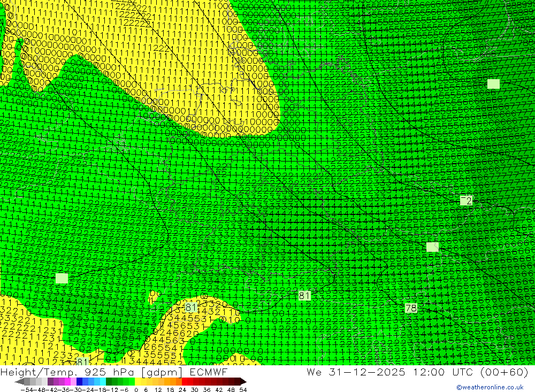Click the gray left arrow end of legend

pyautogui.click(x=19, y=381)
